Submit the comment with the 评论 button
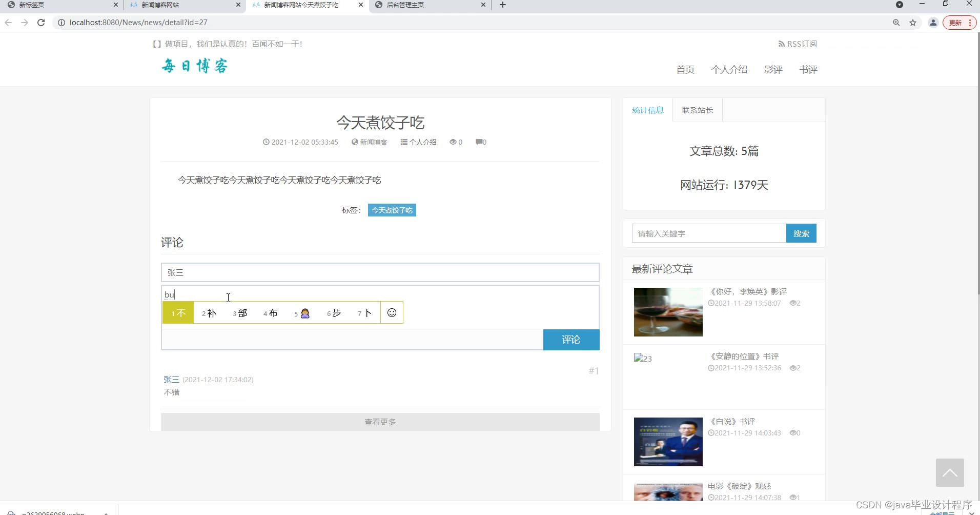The image size is (980, 515). (571, 340)
